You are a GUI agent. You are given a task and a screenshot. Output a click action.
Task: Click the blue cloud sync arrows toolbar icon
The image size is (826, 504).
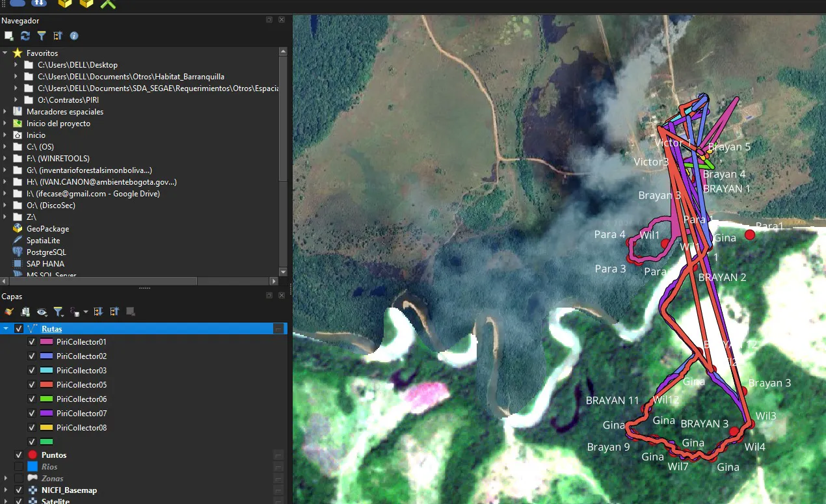click(38, 3)
